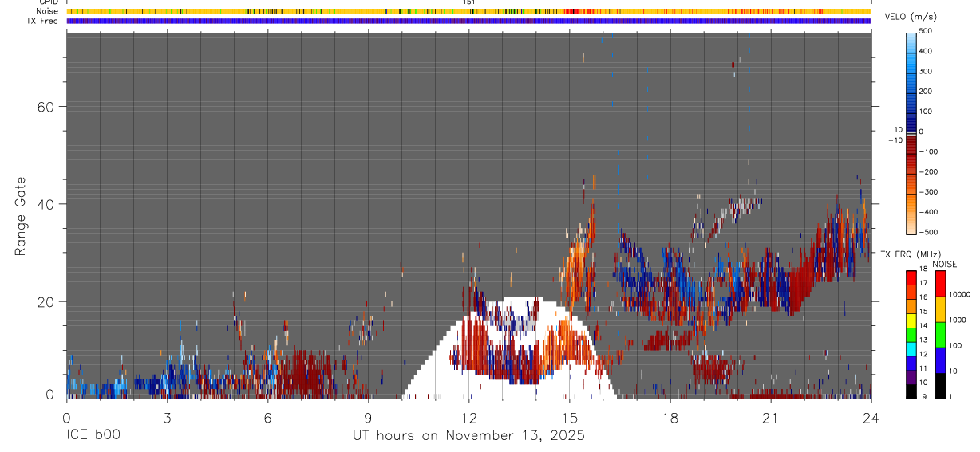Click the "24" tick on UT hours axis
The height and width of the screenshot is (452, 980).
coord(871,417)
